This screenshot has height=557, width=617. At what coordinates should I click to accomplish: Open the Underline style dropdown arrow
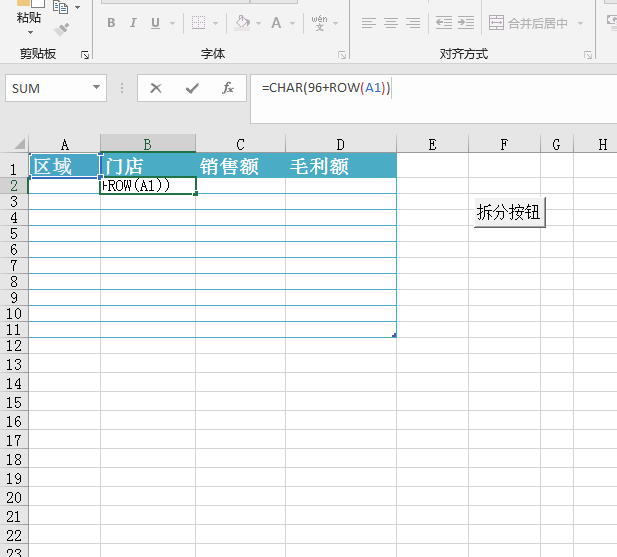172,23
